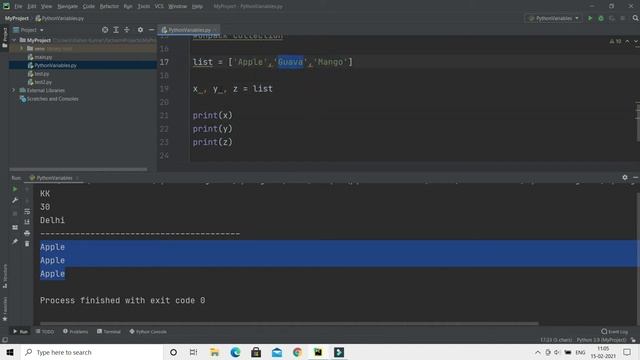Rerun program using green run icon in Run panel
Viewport: 640px width, 360px height.
coord(15,189)
